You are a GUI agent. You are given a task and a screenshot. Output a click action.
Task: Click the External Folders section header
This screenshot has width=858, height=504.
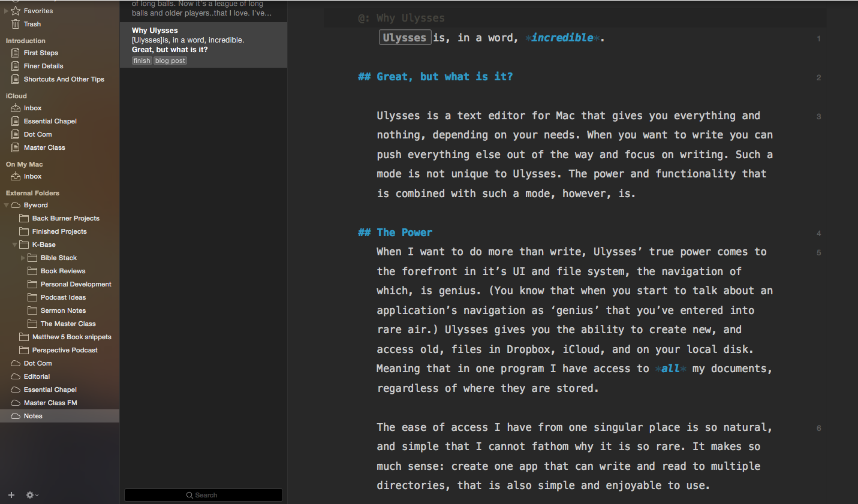[32, 193]
